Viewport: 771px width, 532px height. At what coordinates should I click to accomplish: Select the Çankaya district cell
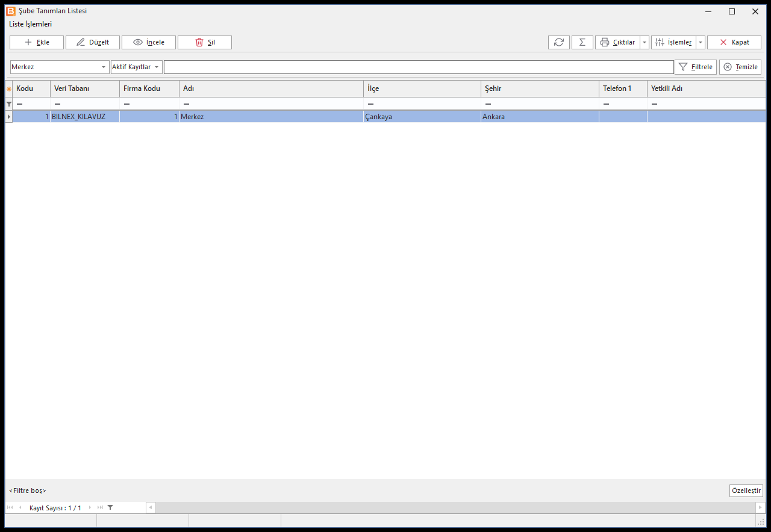tap(422, 117)
